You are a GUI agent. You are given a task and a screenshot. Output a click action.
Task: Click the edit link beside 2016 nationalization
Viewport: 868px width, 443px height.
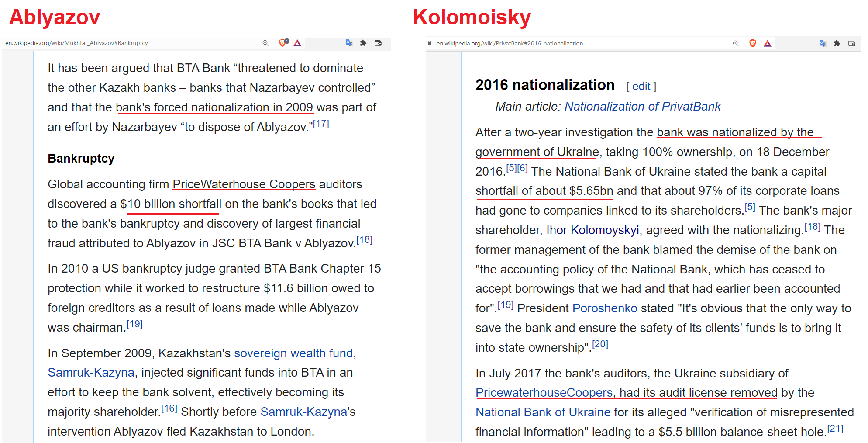[x=641, y=86]
